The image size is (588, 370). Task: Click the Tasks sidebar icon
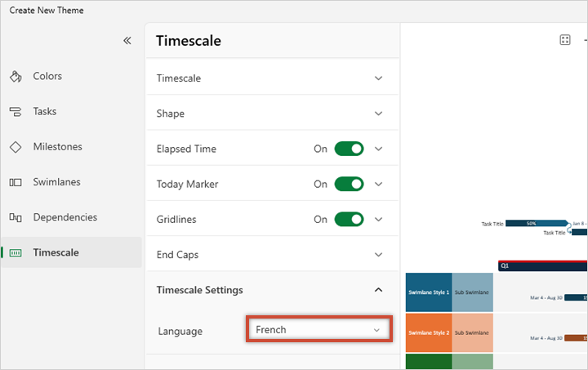[16, 112]
